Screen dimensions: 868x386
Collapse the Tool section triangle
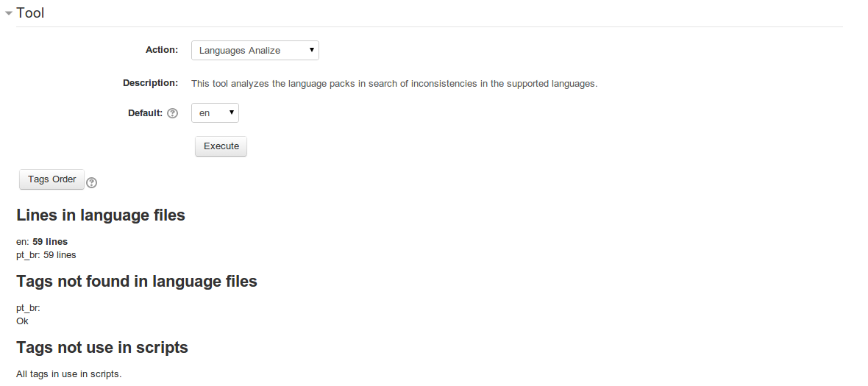(8, 12)
